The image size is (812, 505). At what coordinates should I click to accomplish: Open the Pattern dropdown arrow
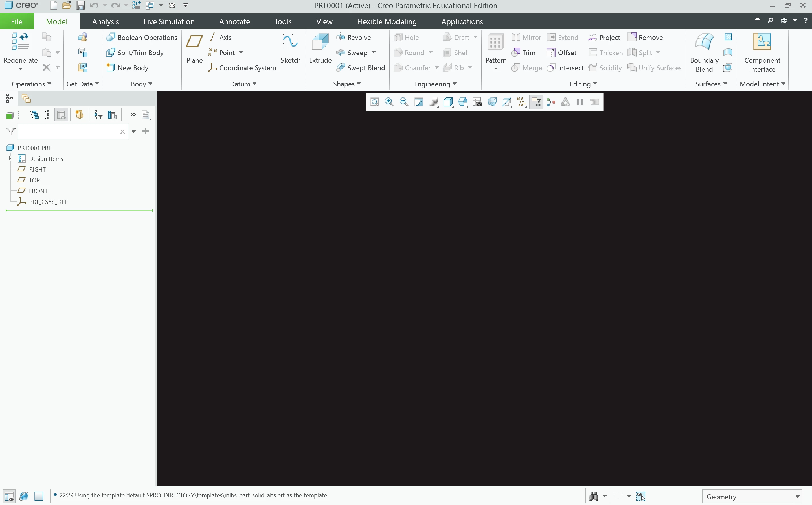coord(496,69)
